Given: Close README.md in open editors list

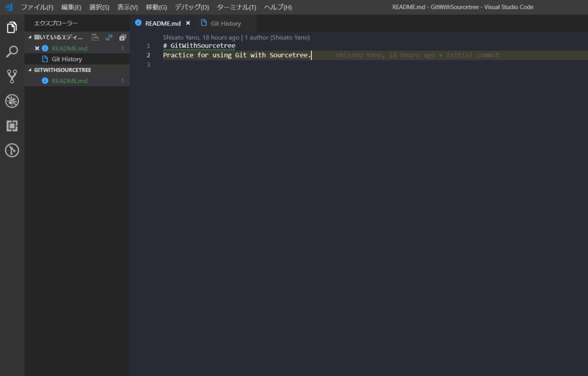Looking at the screenshot, I should 37,48.
